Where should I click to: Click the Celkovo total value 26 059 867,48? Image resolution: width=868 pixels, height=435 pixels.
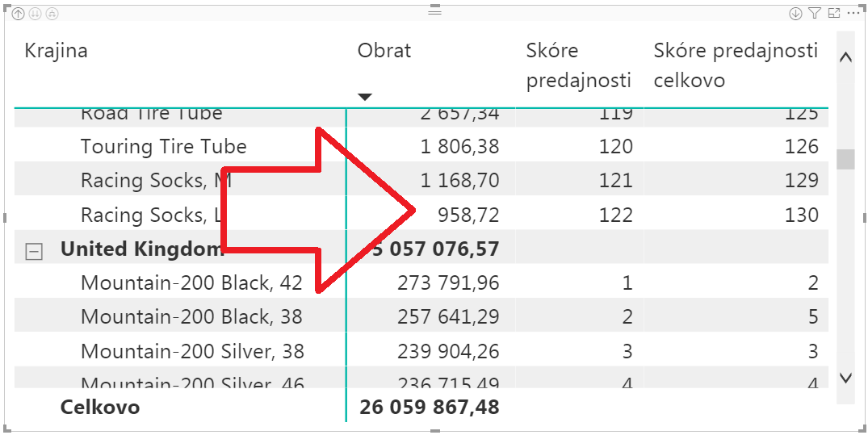click(x=430, y=408)
